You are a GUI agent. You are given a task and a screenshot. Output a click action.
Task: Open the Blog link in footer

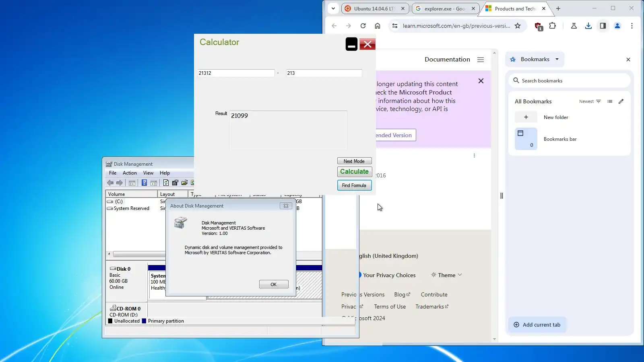(x=402, y=294)
